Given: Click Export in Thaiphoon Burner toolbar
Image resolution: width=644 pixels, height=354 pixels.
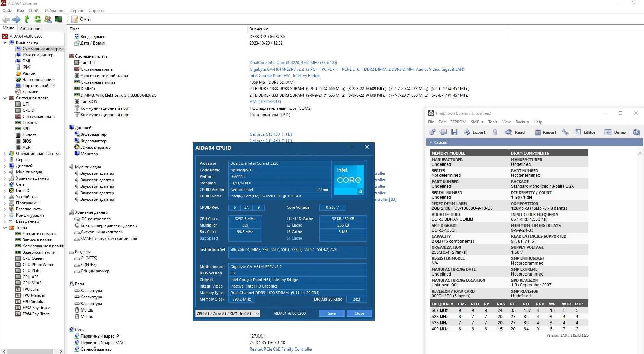Looking at the screenshot, I should pos(474,132).
